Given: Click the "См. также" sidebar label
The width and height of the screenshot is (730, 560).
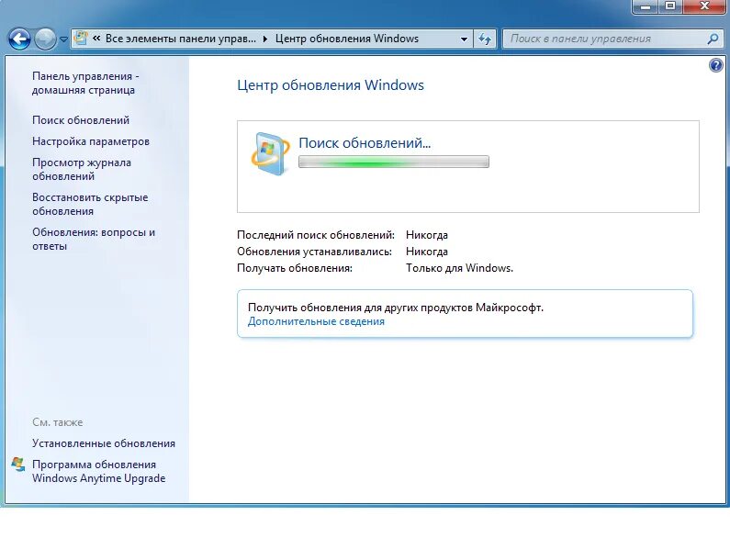Looking at the screenshot, I should (58, 422).
